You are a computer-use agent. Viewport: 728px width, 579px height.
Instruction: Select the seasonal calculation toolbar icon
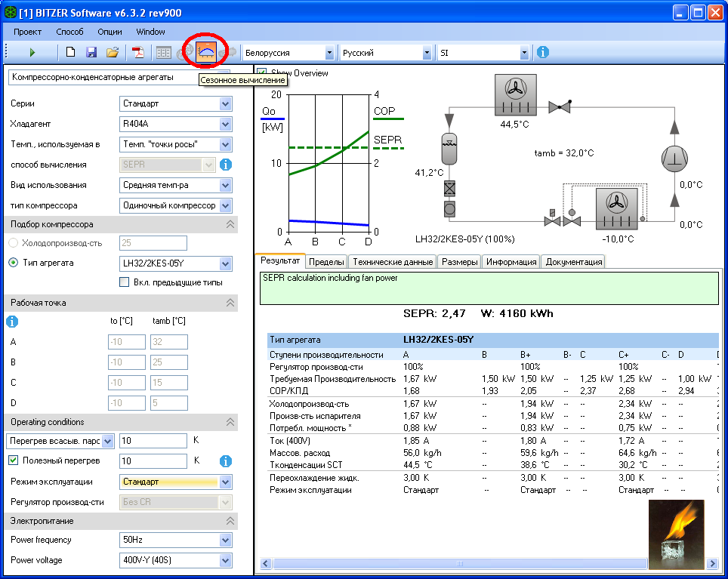pos(206,52)
